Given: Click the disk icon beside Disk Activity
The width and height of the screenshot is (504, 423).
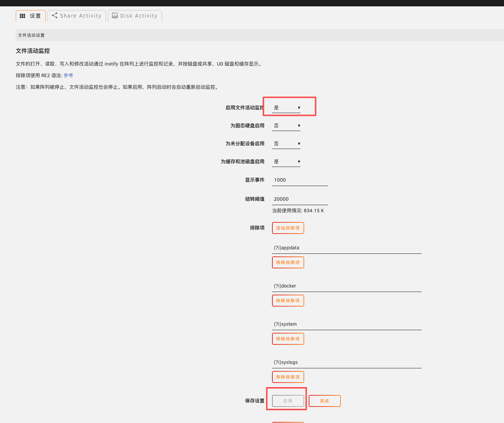Looking at the screenshot, I should (x=115, y=15).
